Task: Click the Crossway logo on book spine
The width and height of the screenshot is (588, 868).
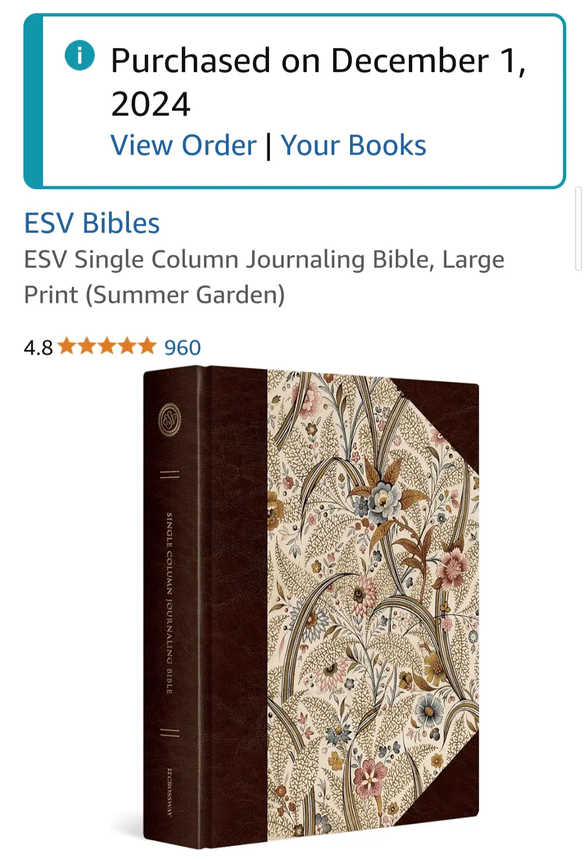Action: tap(170, 792)
